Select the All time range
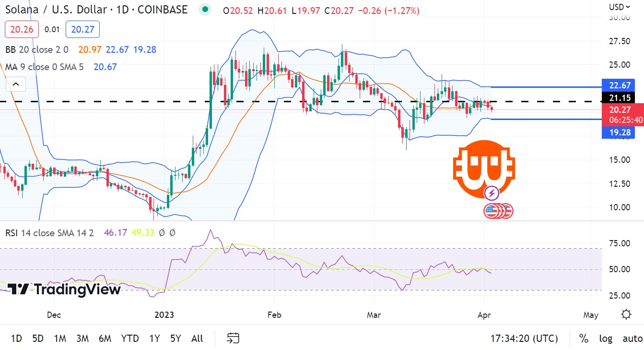Viewport: 644px width, 350px height. tap(197, 338)
